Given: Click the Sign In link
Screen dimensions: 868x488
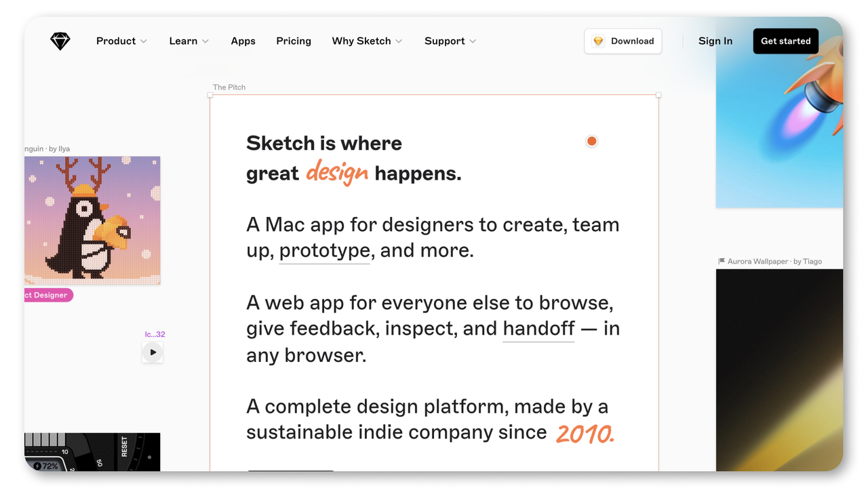Looking at the screenshot, I should [x=715, y=41].
